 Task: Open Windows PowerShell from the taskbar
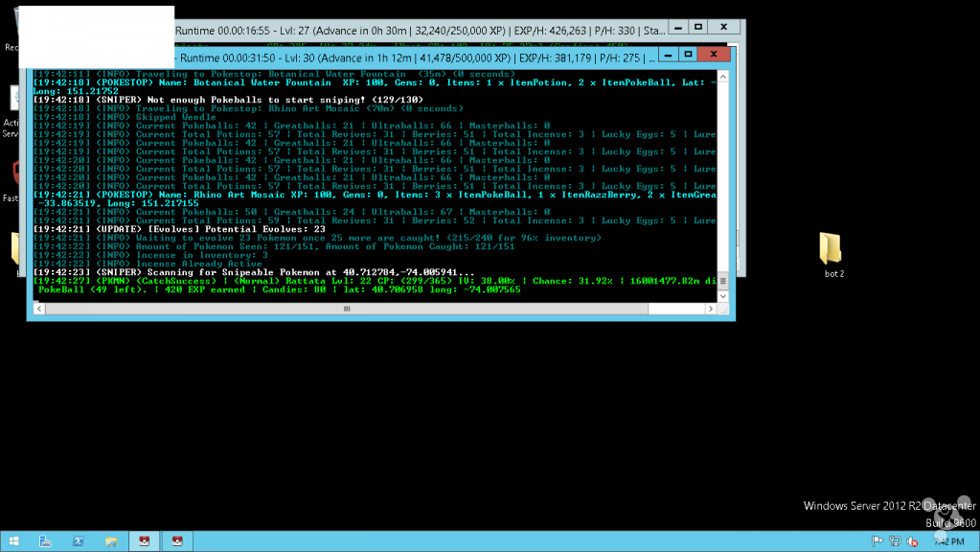point(79,541)
